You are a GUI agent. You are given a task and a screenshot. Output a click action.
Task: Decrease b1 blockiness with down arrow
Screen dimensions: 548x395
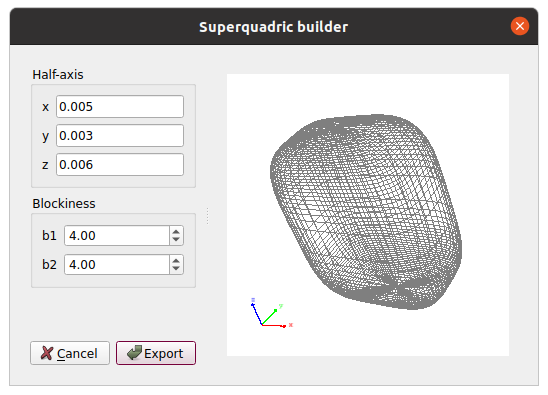(x=176, y=240)
